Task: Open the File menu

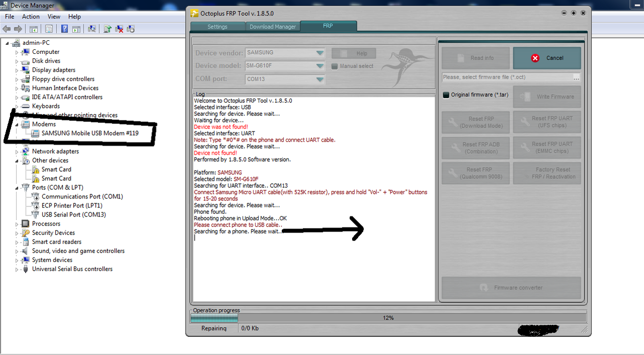Action: click(10, 17)
